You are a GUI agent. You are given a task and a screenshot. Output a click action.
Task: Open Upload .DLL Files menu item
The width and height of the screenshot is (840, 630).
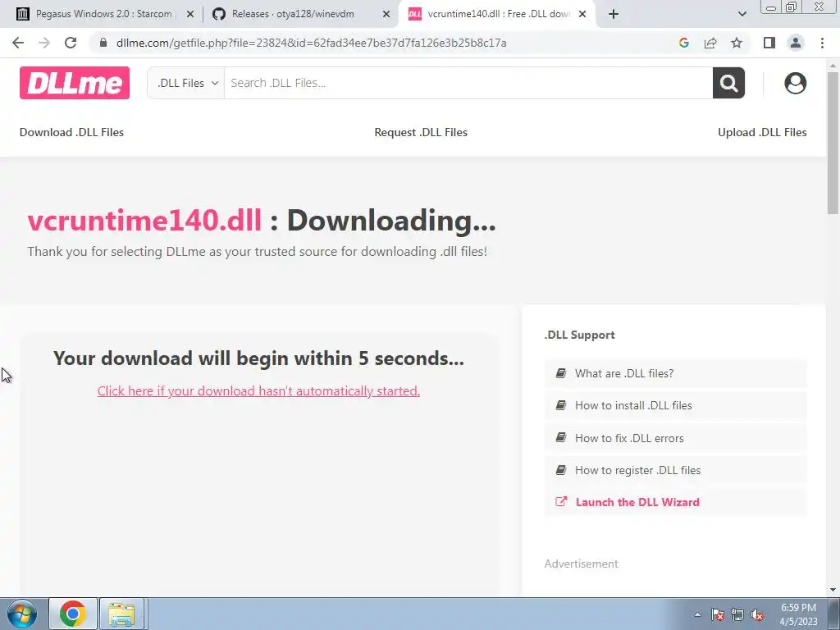click(x=762, y=132)
